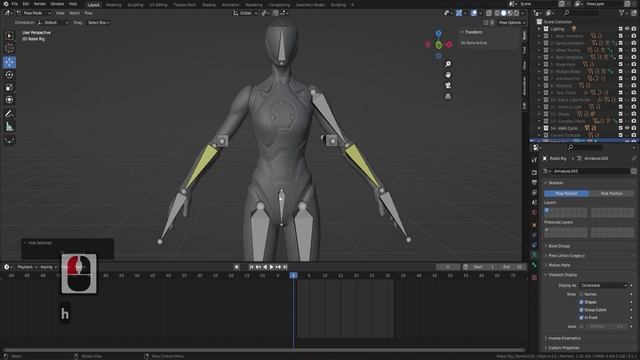Activate the Scale tool
The height and width of the screenshot is (360, 640).
[x=9, y=87]
